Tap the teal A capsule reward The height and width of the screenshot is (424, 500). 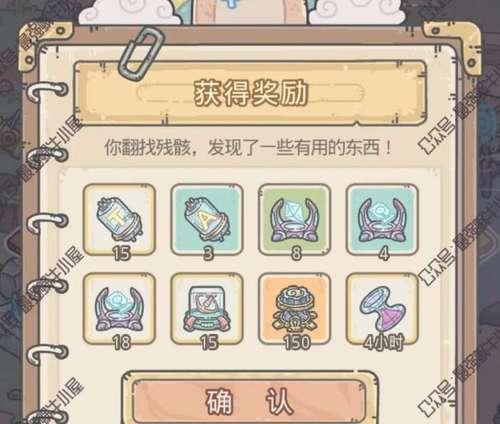(x=207, y=219)
